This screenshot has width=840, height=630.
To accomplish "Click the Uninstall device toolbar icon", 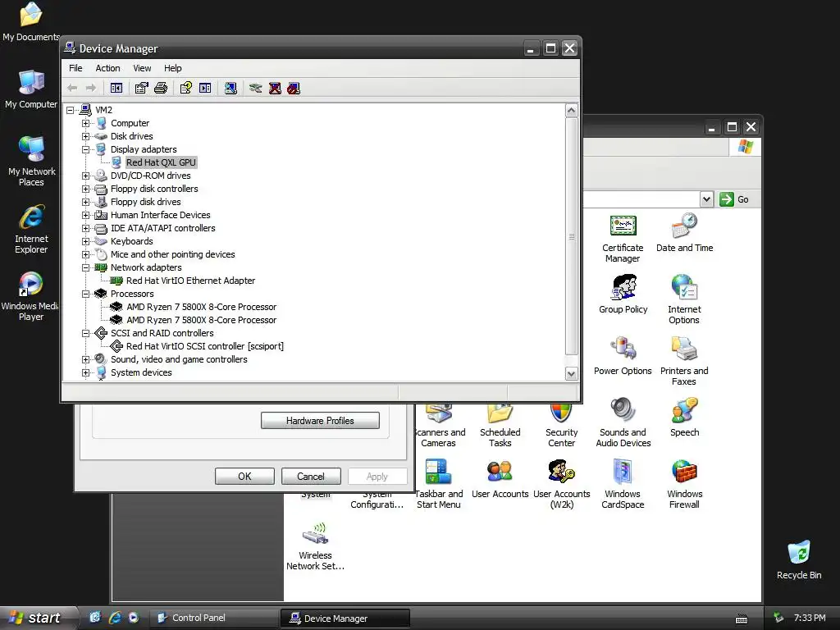I will point(275,88).
